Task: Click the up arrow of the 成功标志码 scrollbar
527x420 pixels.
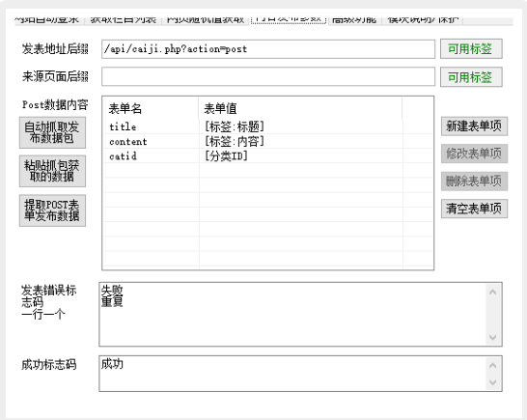Action: tap(493, 365)
